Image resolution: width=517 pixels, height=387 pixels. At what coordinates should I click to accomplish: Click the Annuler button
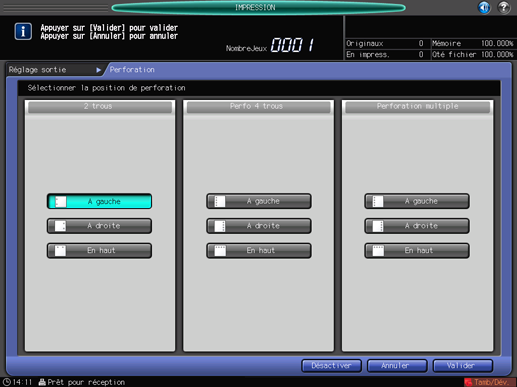pos(397,366)
